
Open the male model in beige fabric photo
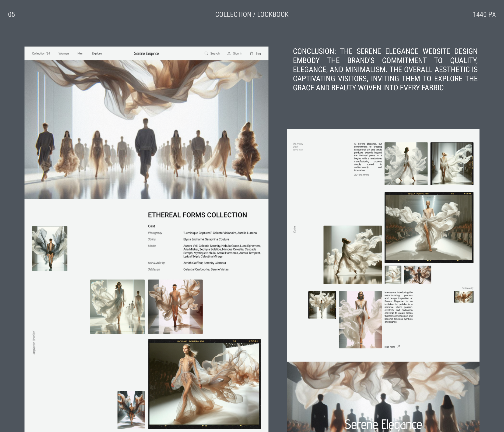175,306
